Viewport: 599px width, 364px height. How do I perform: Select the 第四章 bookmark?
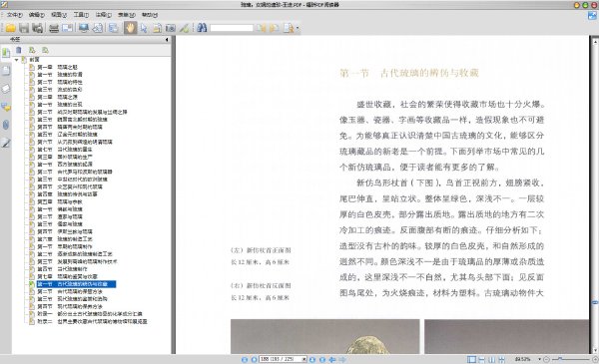(x=67, y=194)
